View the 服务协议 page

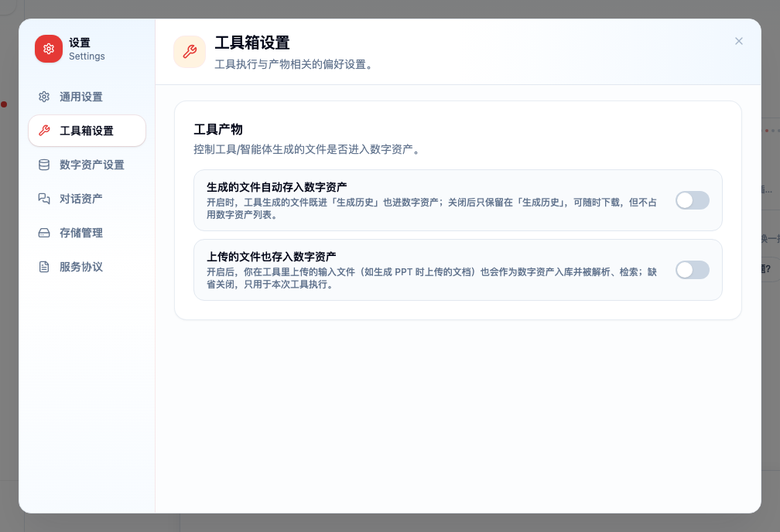87,267
